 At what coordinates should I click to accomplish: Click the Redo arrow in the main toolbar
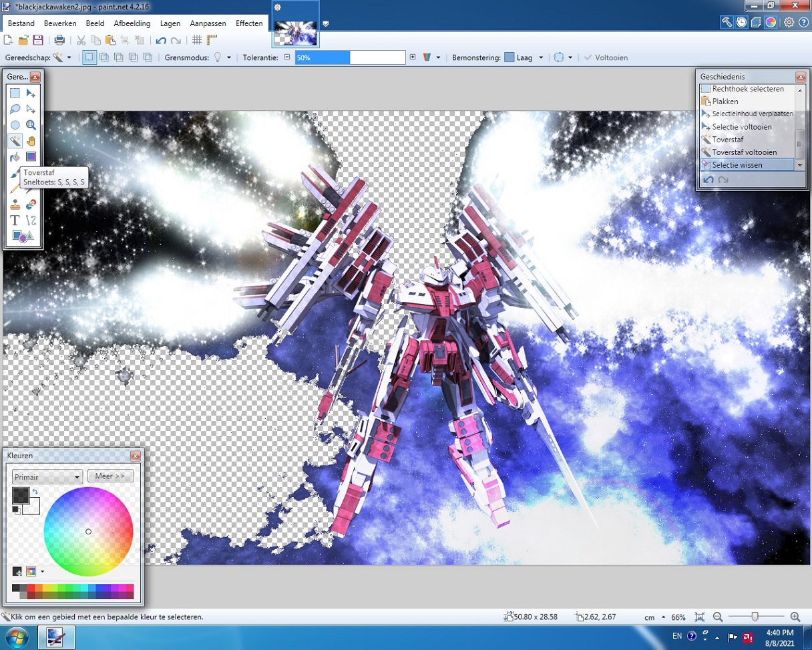[x=176, y=40]
